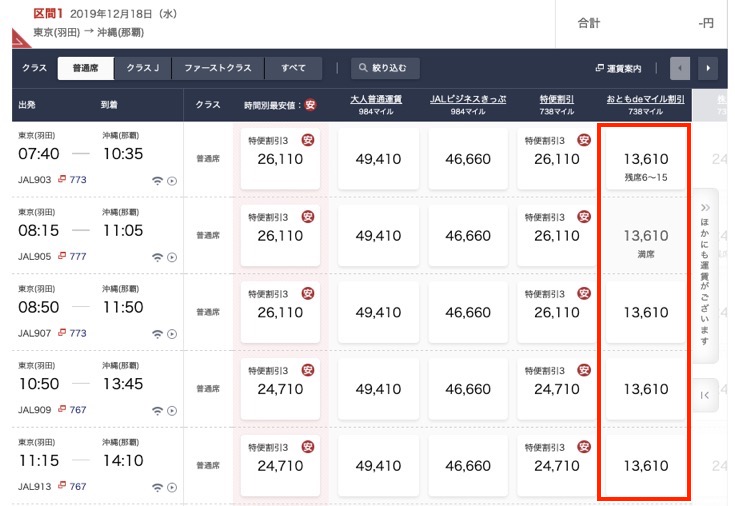Select 特便割引 column 26,110 for 08:15 flight
The height and width of the screenshot is (506, 735).
click(557, 235)
